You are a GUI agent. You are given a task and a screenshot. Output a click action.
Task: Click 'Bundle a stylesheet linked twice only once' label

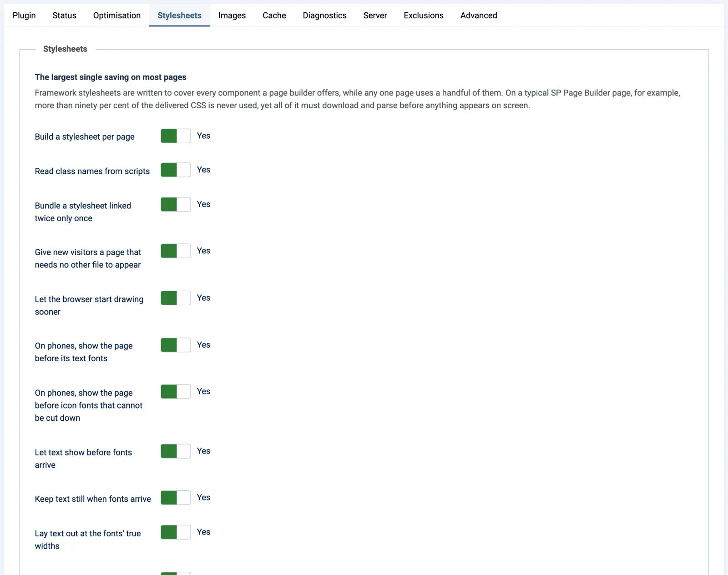(x=83, y=212)
